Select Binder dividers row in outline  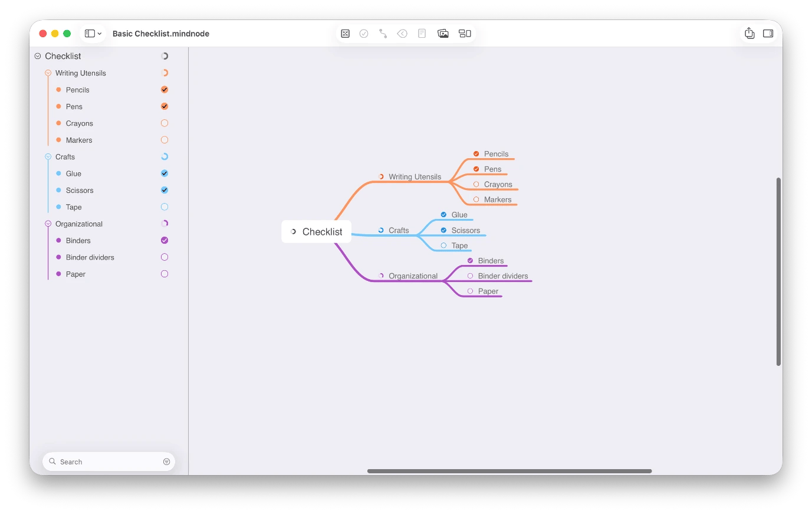(x=109, y=257)
